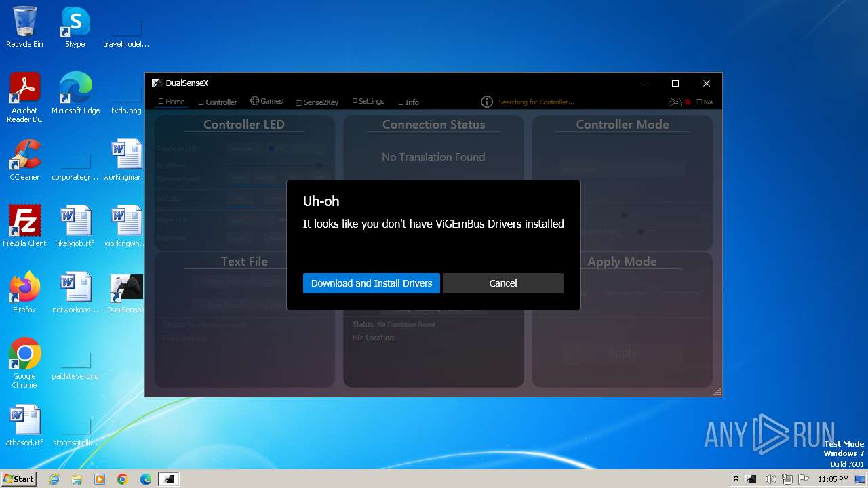The width and height of the screenshot is (868, 488).
Task: Show hidden system tray icons
Action: tap(736, 479)
